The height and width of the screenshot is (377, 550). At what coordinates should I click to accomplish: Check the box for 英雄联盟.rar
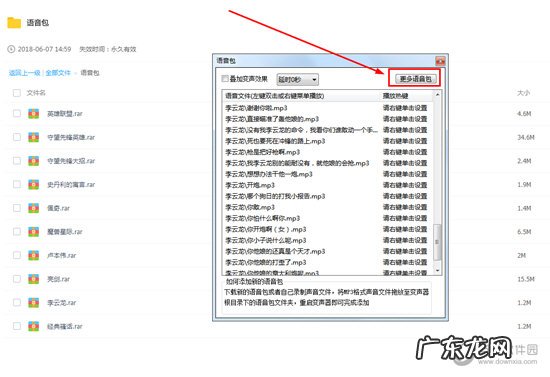16,113
